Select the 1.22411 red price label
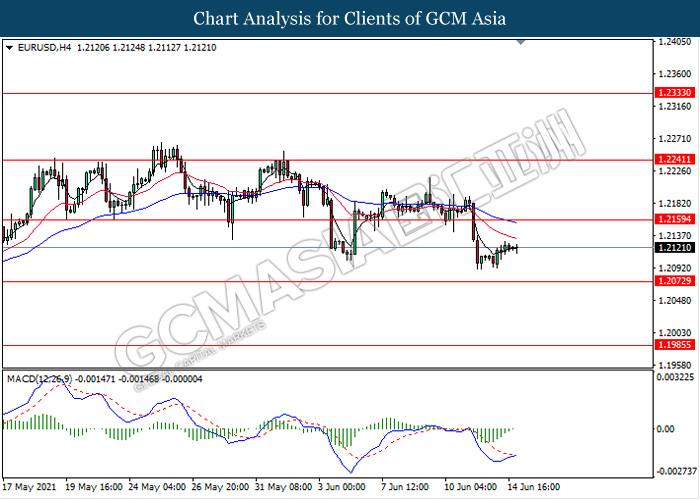The width and height of the screenshot is (700, 500). point(675,159)
